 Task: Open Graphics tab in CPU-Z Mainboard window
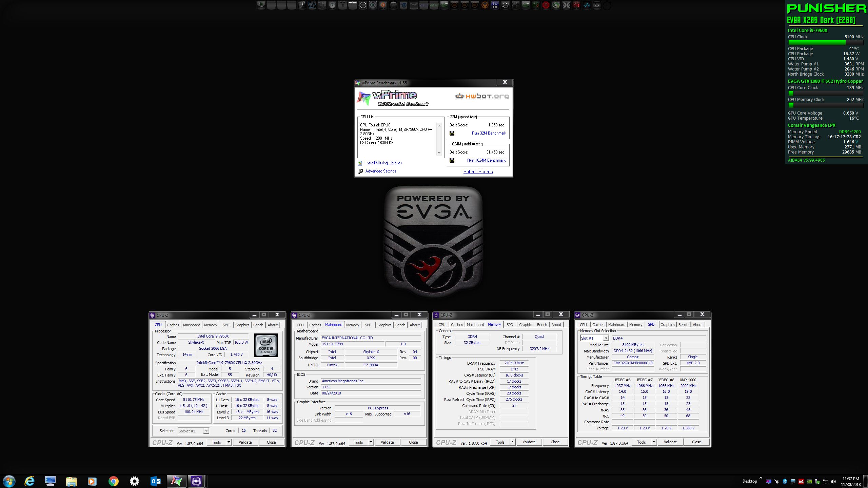(384, 325)
